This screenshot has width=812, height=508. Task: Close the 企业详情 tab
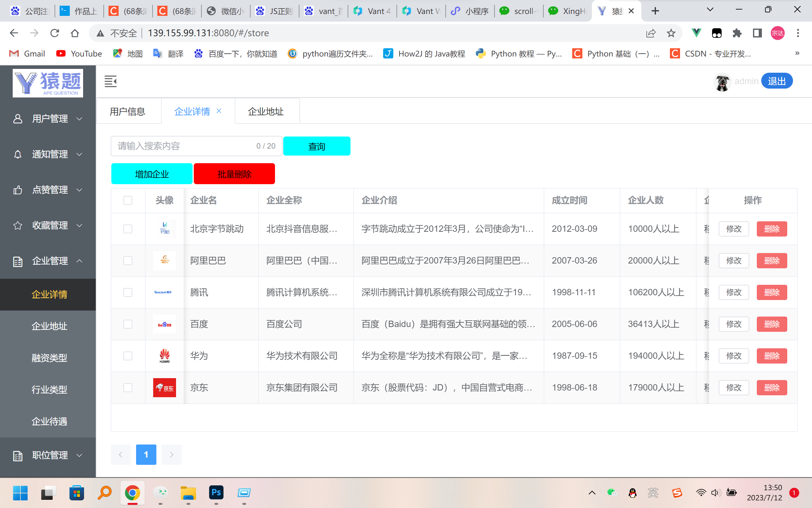(219, 111)
